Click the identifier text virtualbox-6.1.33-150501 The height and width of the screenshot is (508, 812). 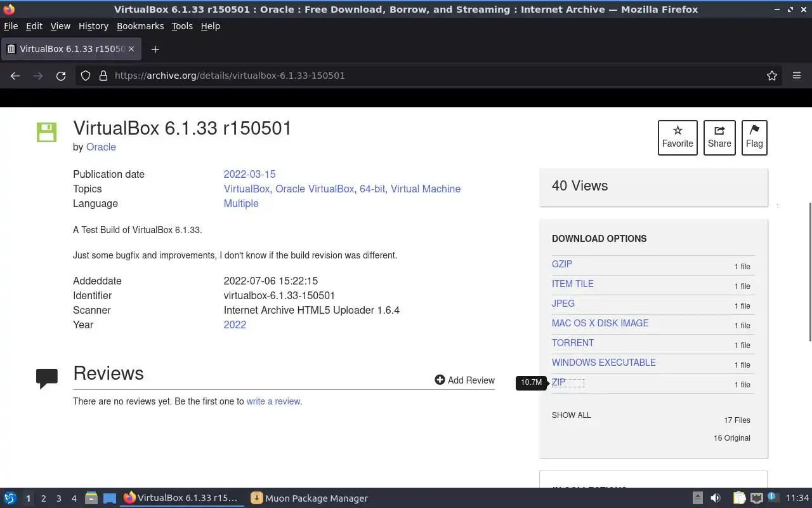coord(279,295)
